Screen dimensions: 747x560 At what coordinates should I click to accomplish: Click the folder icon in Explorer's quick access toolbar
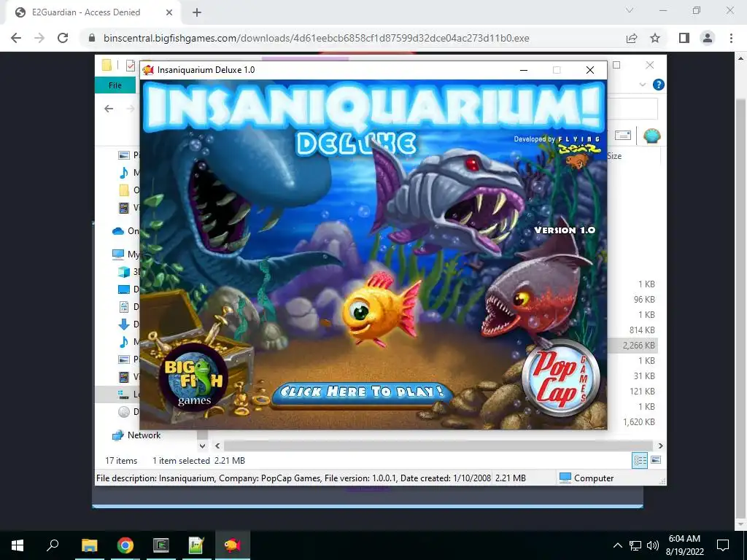(x=107, y=65)
